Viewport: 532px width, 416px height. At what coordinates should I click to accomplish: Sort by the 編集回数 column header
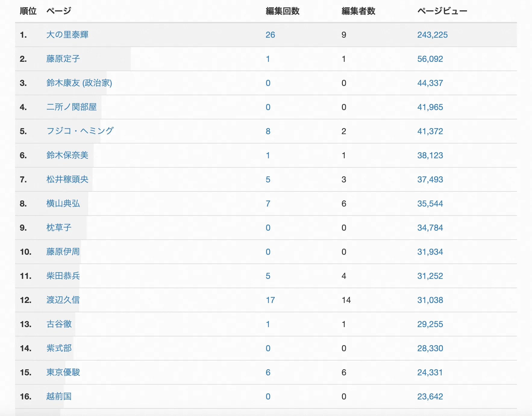(282, 11)
